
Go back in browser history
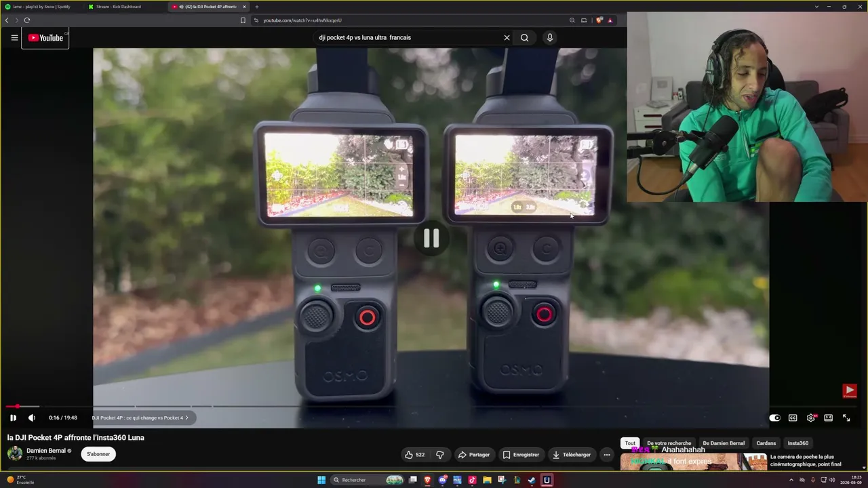[7, 20]
